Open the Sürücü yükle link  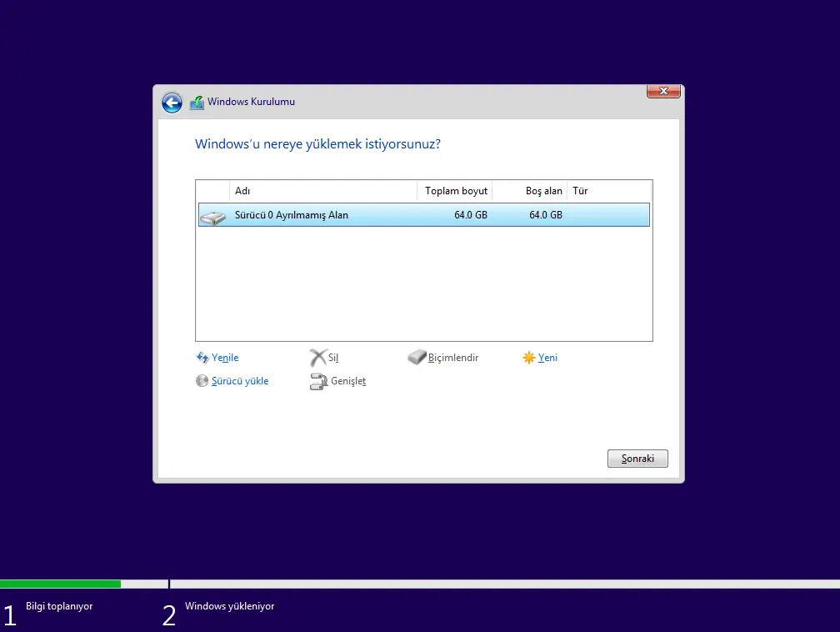tap(240, 381)
